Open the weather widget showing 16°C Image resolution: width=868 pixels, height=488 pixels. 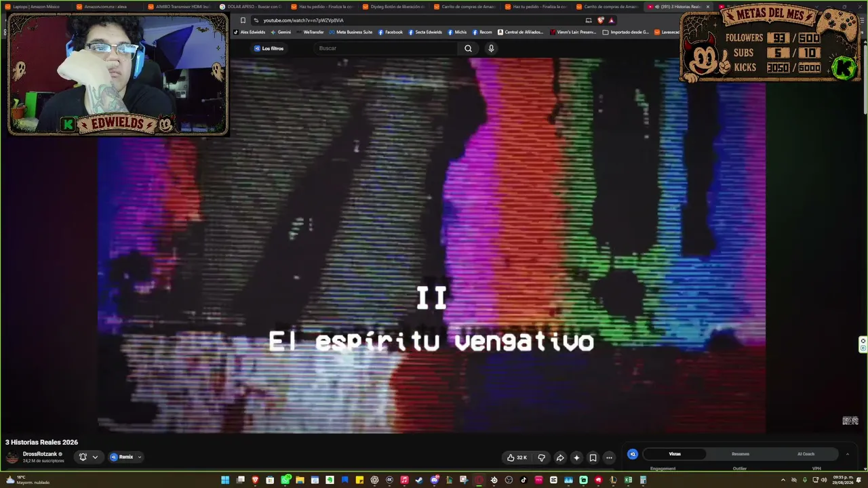[x=28, y=480]
